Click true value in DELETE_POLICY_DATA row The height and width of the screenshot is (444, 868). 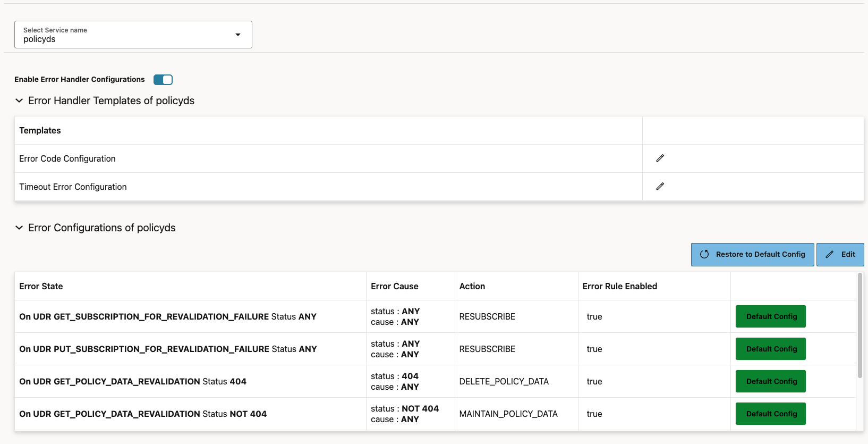(x=594, y=381)
